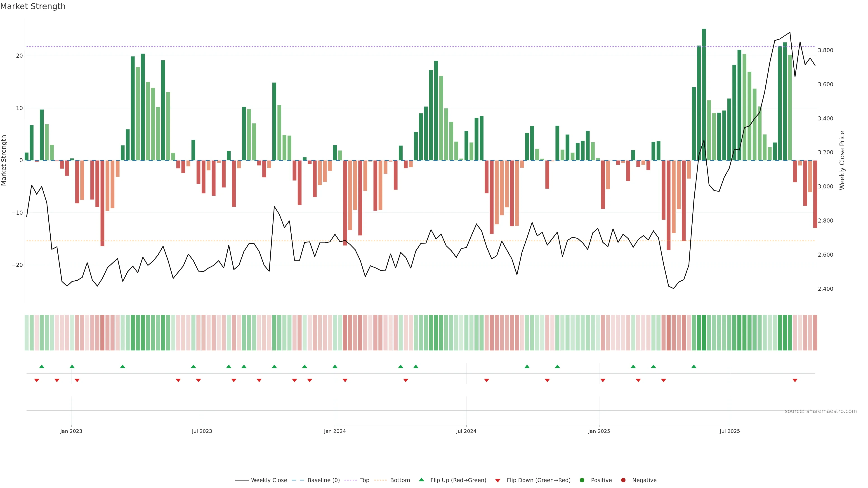The height and width of the screenshot is (488, 868).
Task: Click the Jul 2025 x-axis label
Action: (729, 431)
